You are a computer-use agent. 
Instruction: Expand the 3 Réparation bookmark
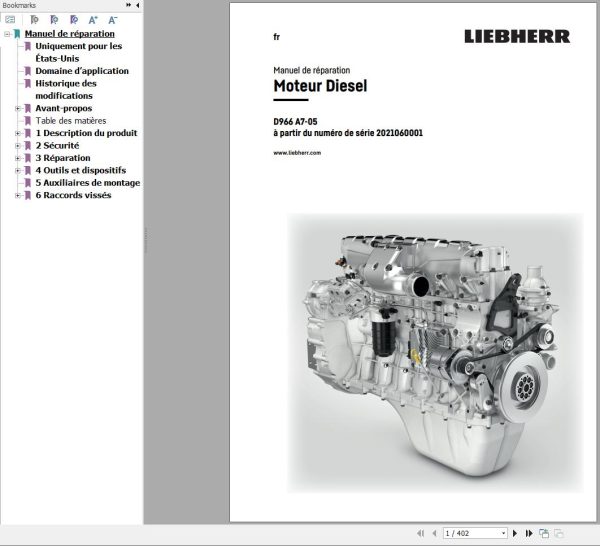tap(18, 158)
